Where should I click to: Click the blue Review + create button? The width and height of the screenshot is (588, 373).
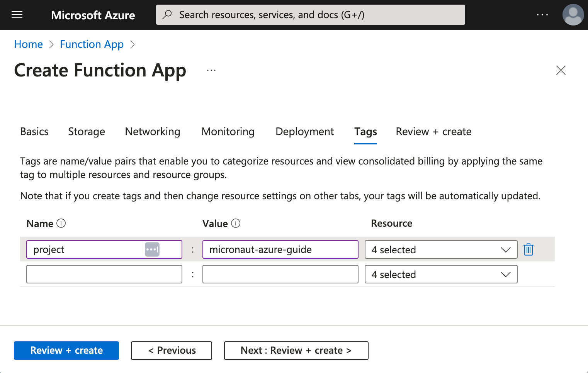coord(66,351)
